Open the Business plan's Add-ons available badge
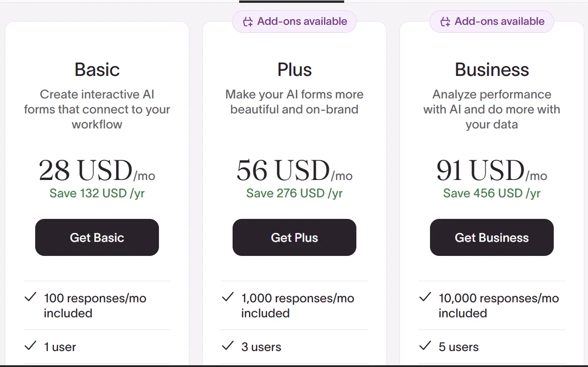Viewport: 588px width, 367px height. tap(492, 22)
